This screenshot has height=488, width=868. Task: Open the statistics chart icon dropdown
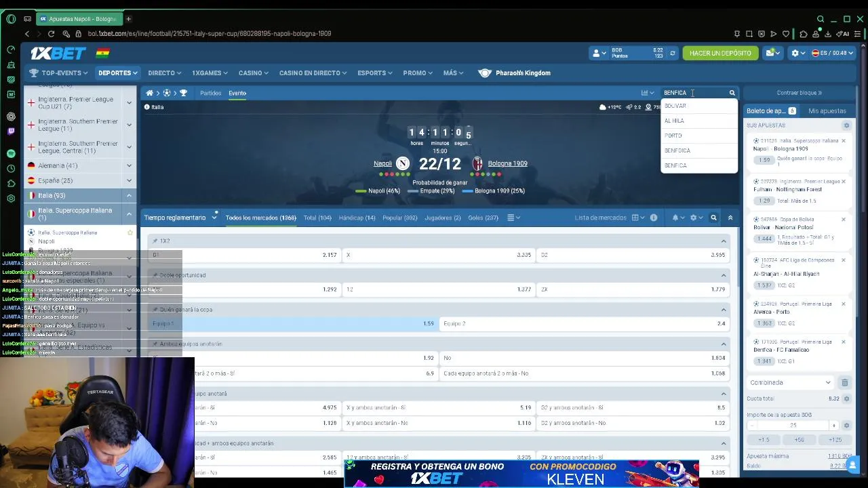647,93
